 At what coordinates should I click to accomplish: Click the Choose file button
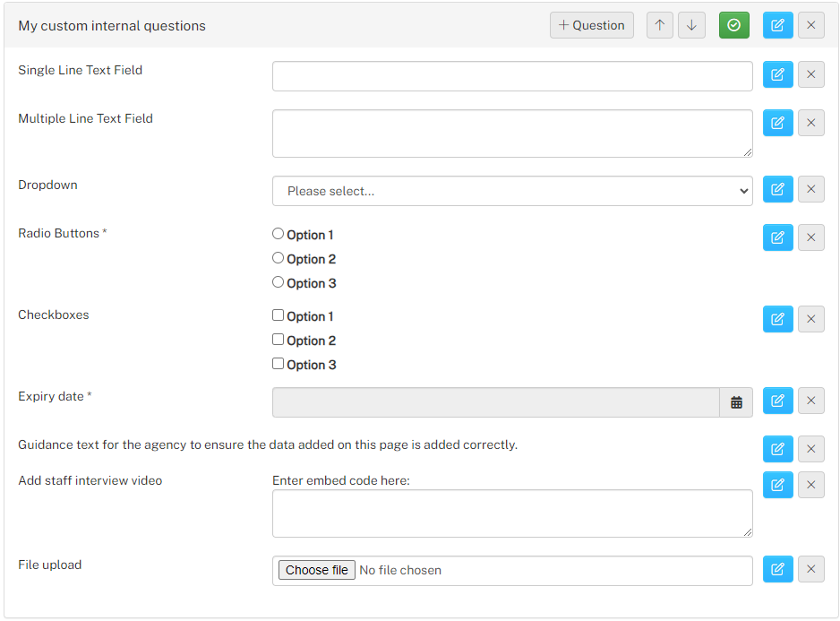pos(317,570)
